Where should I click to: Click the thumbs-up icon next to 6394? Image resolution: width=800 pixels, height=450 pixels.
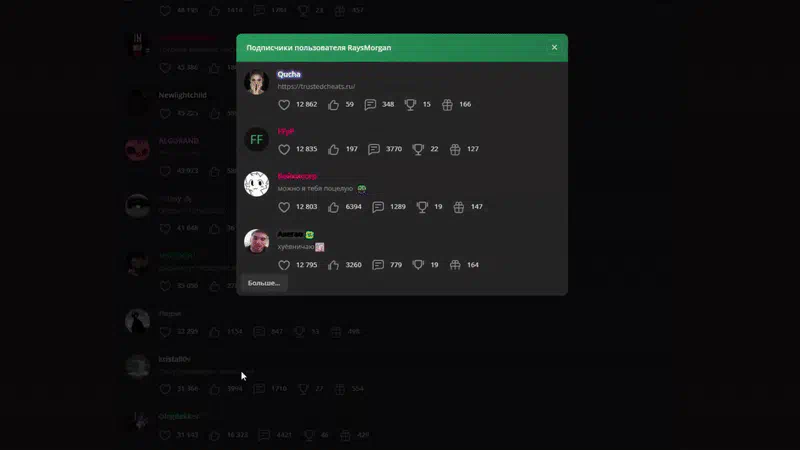pyautogui.click(x=333, y=207)
